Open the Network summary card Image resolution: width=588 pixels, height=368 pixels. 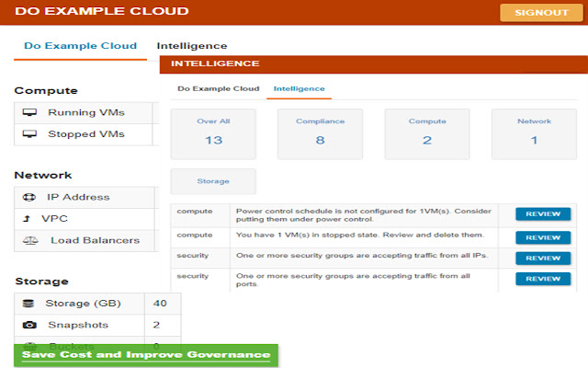(x=534, y=133)
